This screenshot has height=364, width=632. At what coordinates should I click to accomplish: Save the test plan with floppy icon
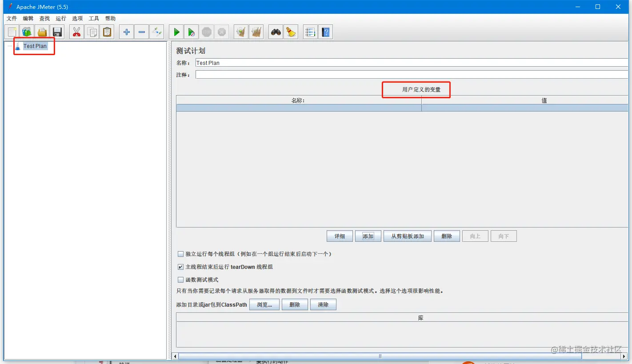click(57, 32)
